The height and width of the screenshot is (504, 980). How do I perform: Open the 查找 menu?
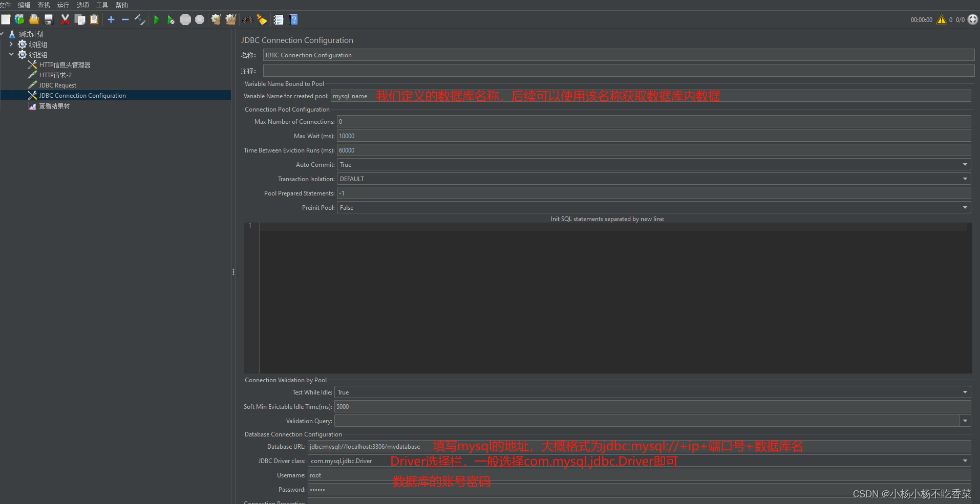44,5
